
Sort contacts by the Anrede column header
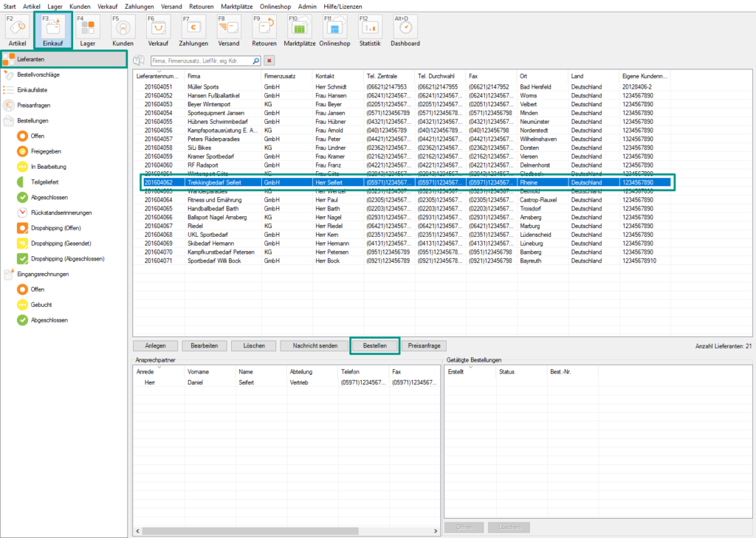(x=145, y=372)
